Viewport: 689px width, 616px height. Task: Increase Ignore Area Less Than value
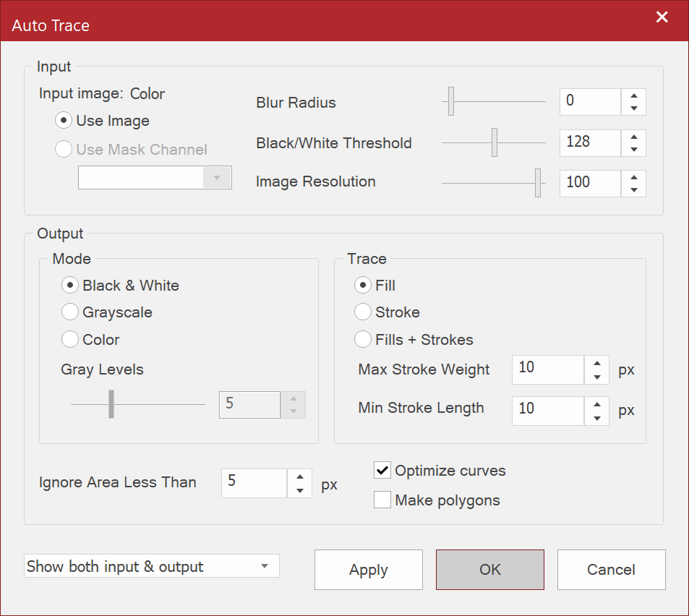point(300,476)
